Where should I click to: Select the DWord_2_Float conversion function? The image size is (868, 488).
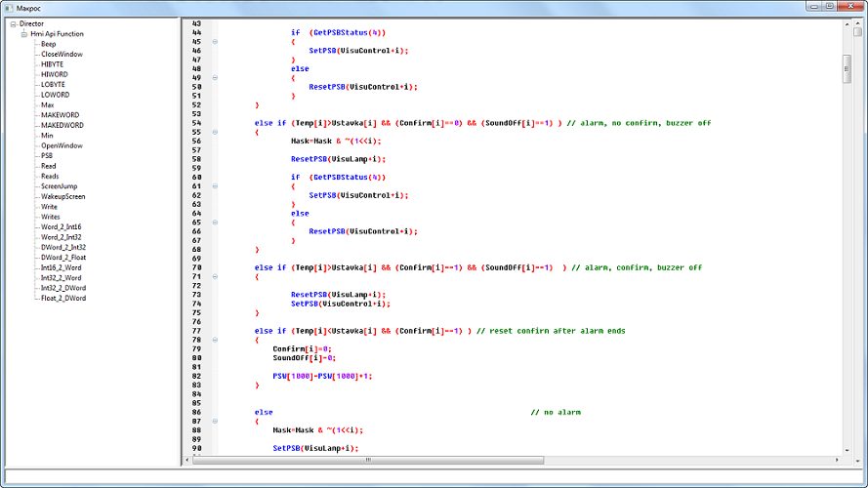pyautogui.click(x=62, y=257)
